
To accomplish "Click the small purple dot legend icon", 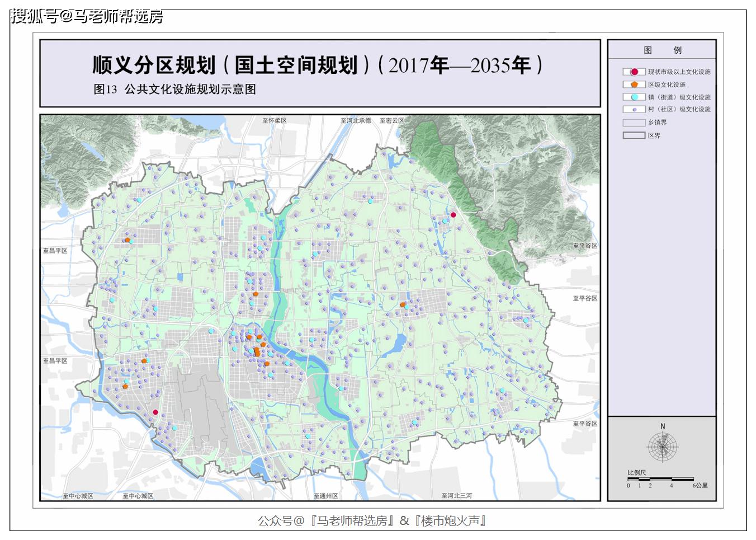I will [x=634, y=110].
